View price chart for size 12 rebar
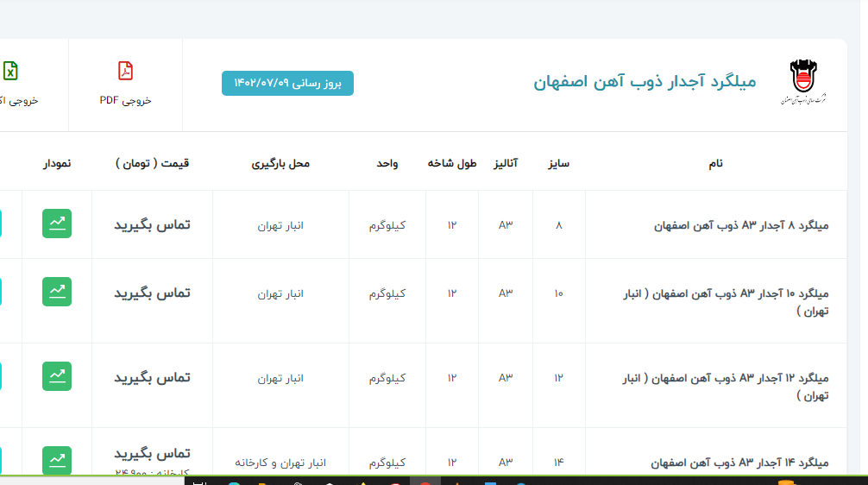Image resolution: width=868 pixels, height=485 pixels. 57,376
